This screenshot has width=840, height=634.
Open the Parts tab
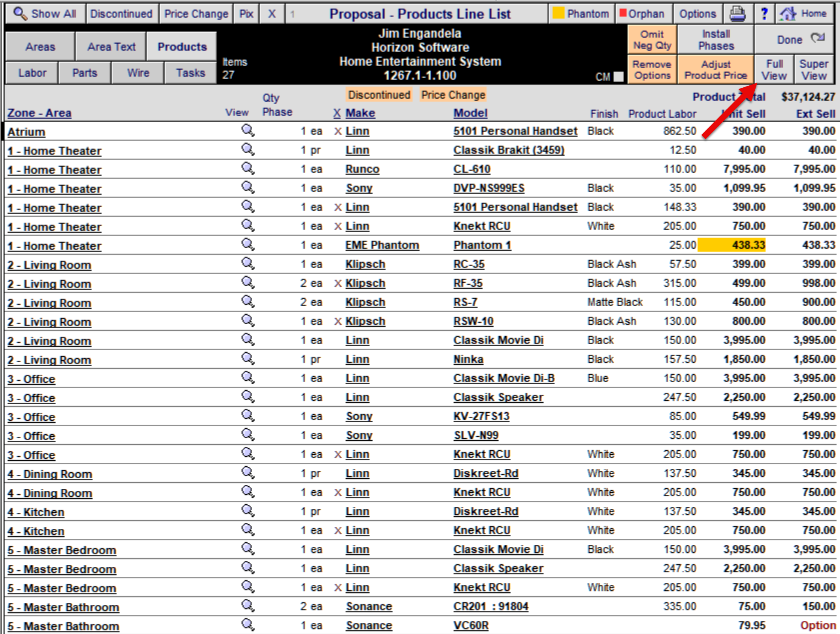84,73
